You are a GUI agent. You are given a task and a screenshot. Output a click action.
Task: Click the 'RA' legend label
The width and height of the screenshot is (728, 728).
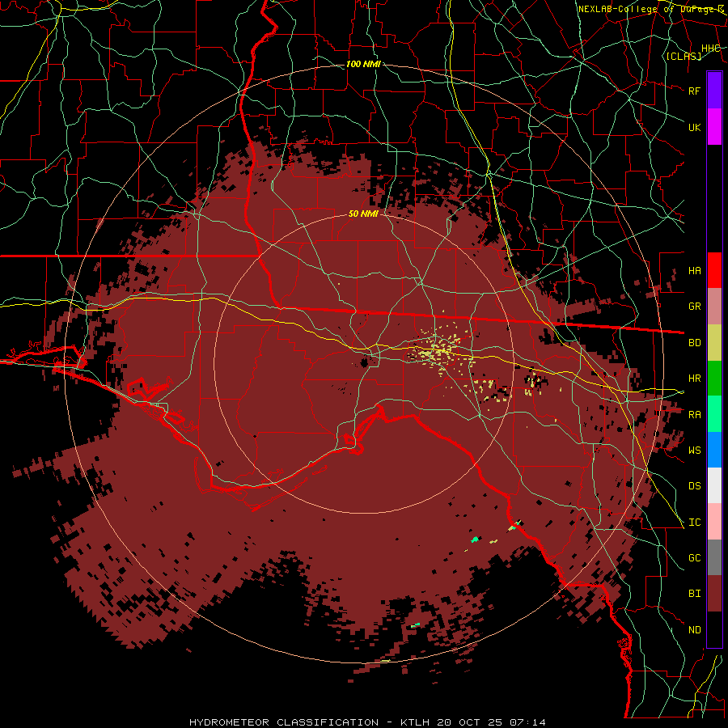694,415
